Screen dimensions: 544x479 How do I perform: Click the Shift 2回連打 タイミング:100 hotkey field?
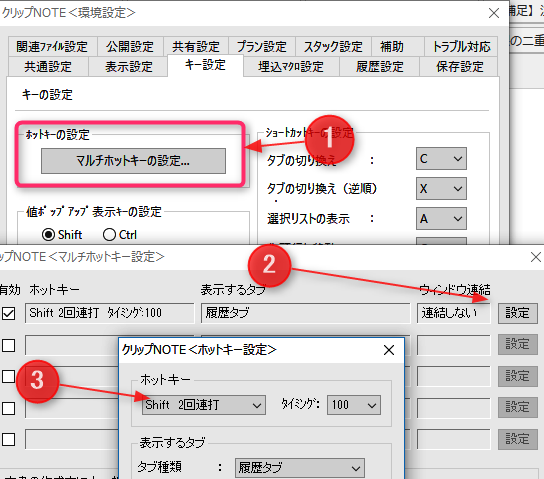coord(110,313)
